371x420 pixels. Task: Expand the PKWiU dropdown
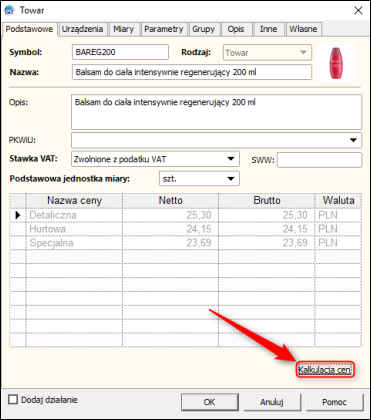(x=353, y=140)
